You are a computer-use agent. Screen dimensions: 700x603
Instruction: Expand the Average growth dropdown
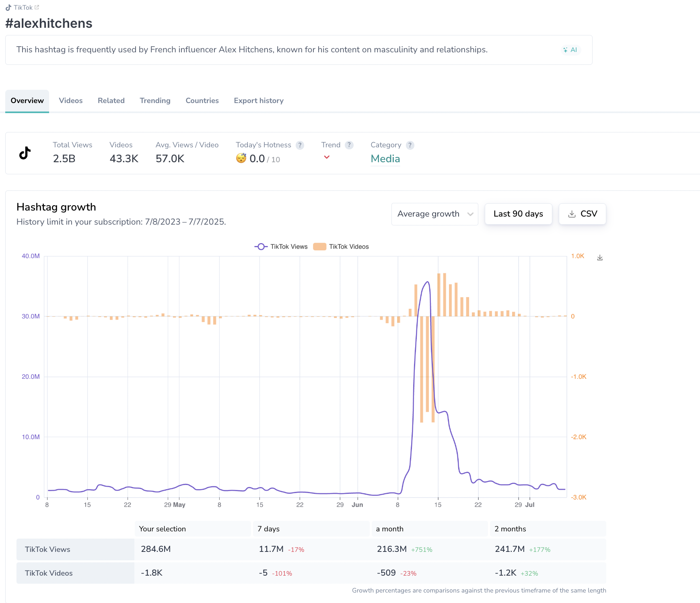[434, 214]
